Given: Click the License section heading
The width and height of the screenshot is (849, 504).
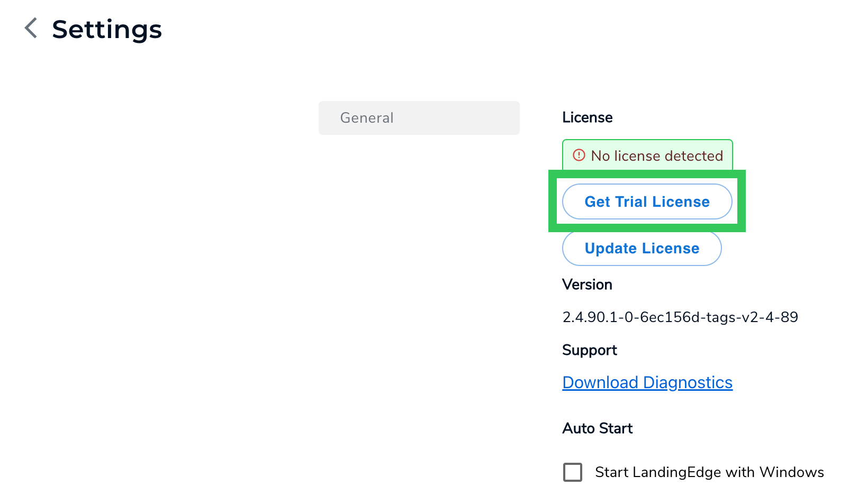Looking at the screenshot, I should pyautogui.click(x=587, y=117).
